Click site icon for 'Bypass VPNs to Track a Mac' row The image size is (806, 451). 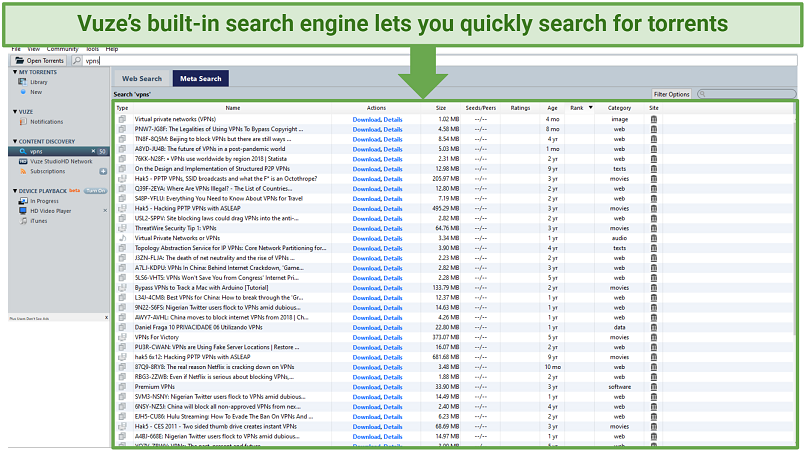click(x=654, y=288)
